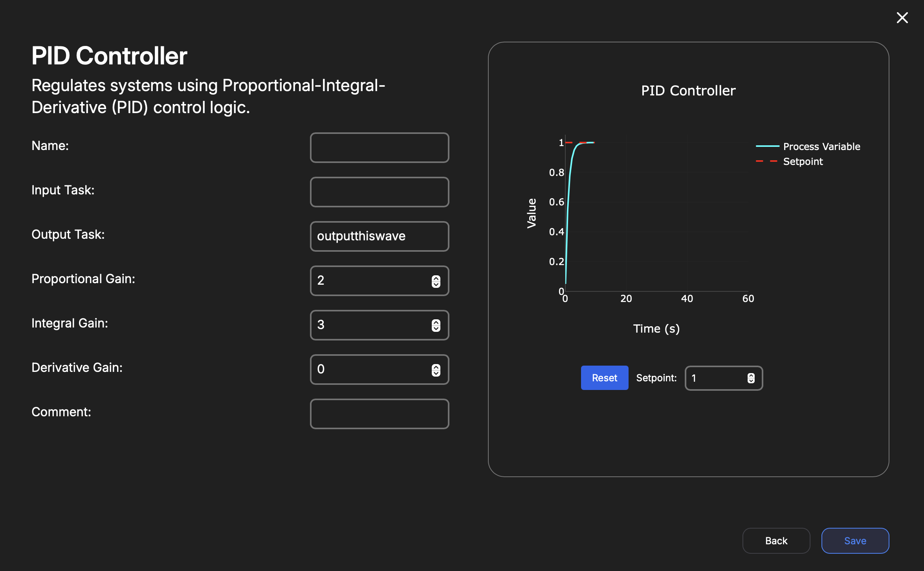
Task: Click the Setpoint stepper arrows
Action: (751, 378)
